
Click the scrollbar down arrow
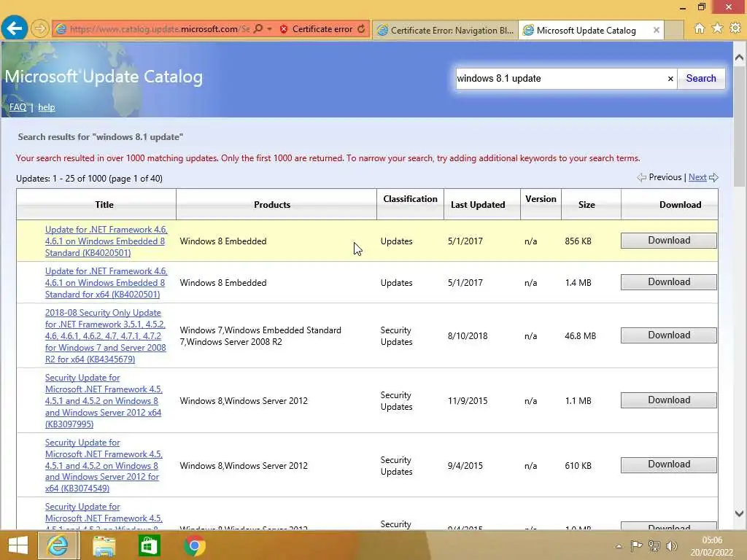(740, 513)
